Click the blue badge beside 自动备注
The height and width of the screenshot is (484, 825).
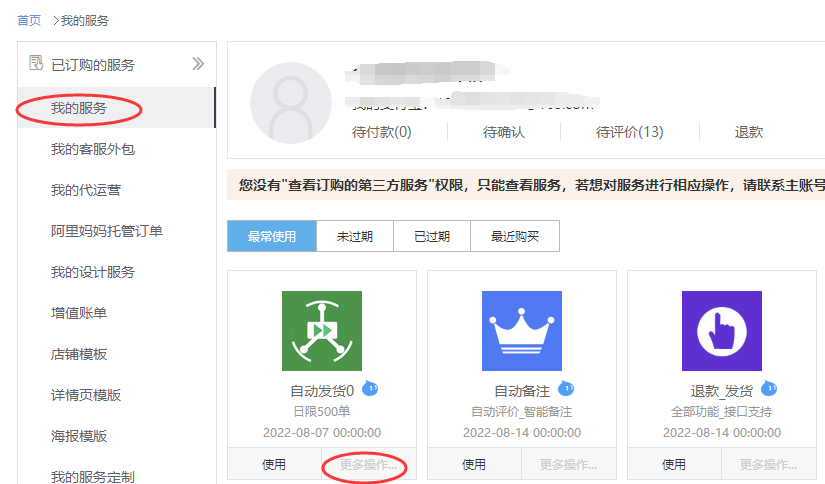pos(566,388)
